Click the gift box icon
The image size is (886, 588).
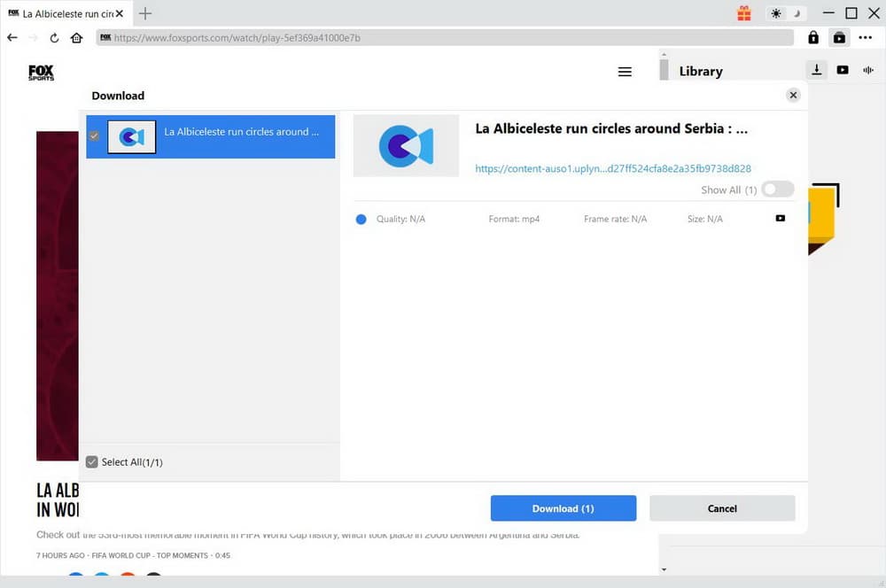[x=743, y=13]
